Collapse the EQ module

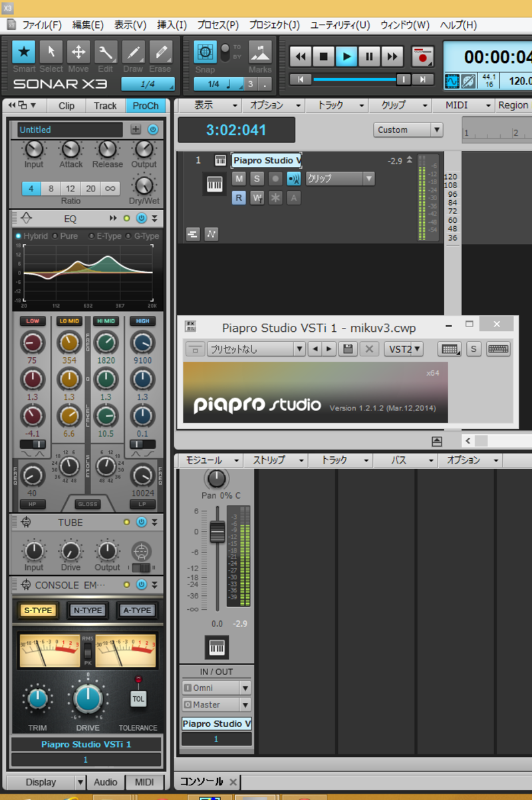coord(154,218)
